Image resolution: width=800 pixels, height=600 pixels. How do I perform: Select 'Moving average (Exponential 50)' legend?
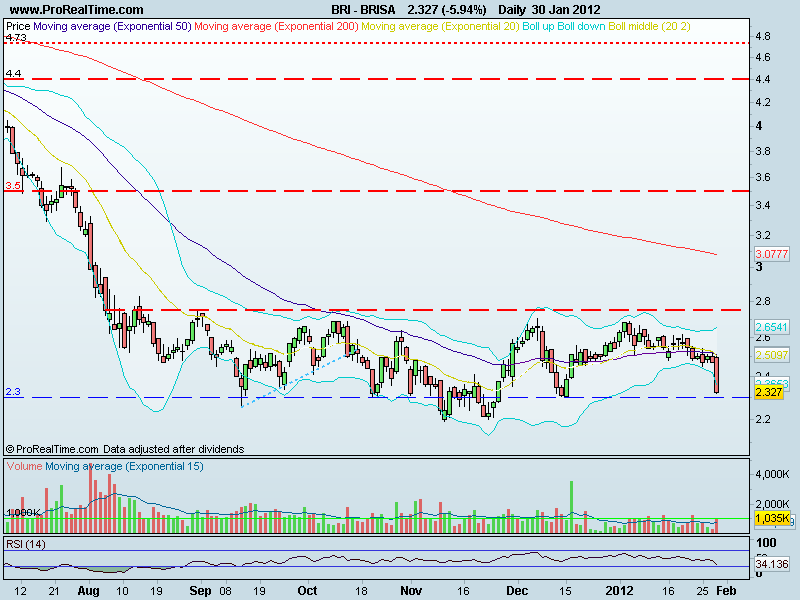pos(112,26)
